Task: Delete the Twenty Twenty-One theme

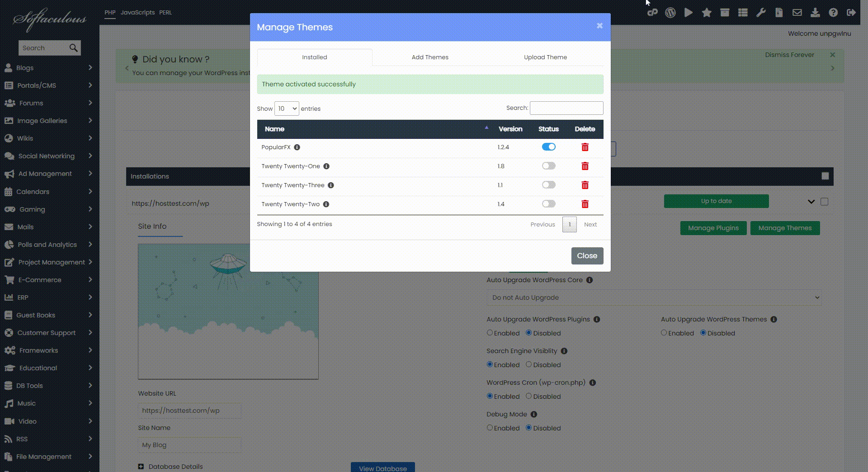Action: [x=585, y=166]
